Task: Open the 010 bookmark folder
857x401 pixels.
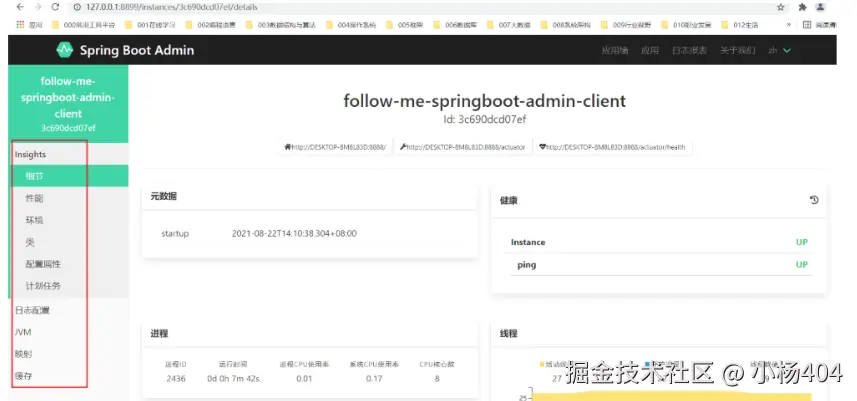Action: click(686, 25)
